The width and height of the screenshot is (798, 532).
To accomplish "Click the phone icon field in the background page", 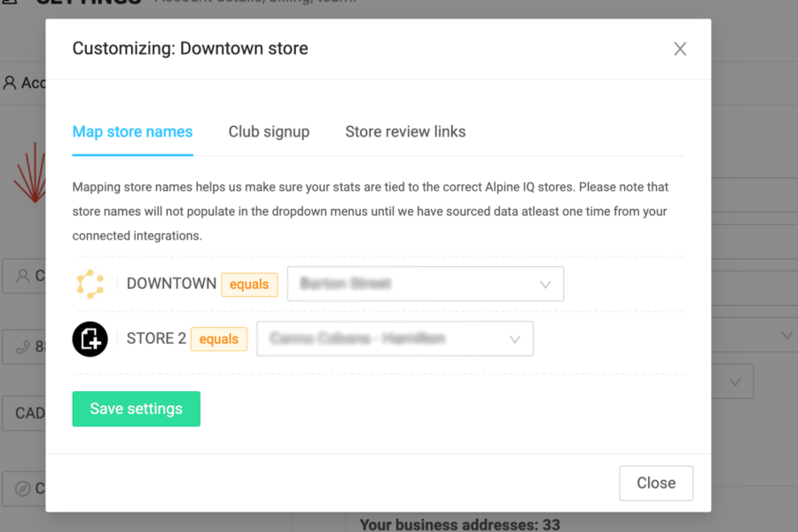I will tap(23, 348).
